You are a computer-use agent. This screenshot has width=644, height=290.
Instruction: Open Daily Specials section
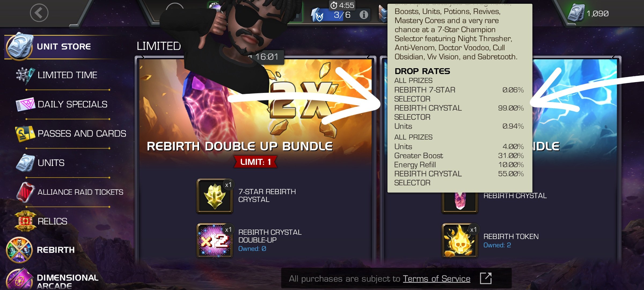(72, 104)
